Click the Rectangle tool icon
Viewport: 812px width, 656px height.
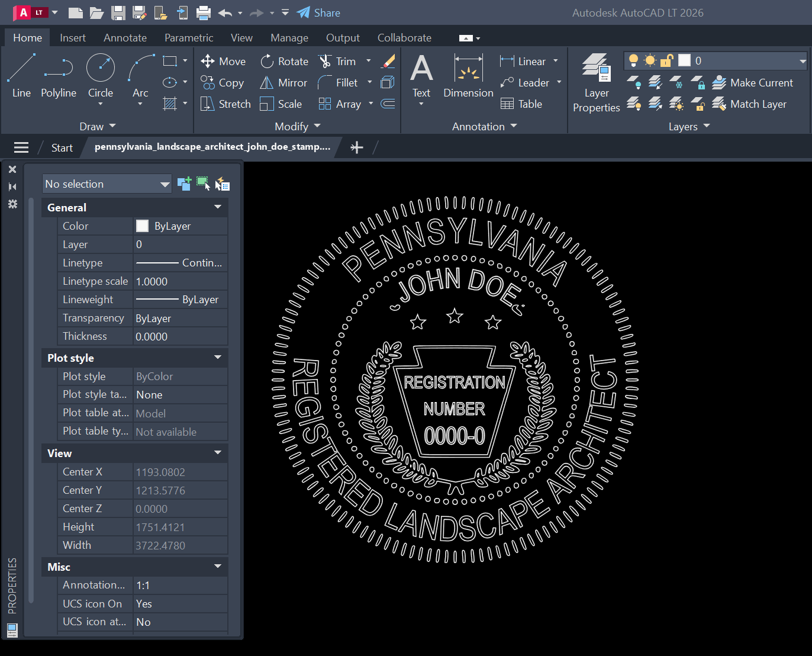(x=170, y=61)
